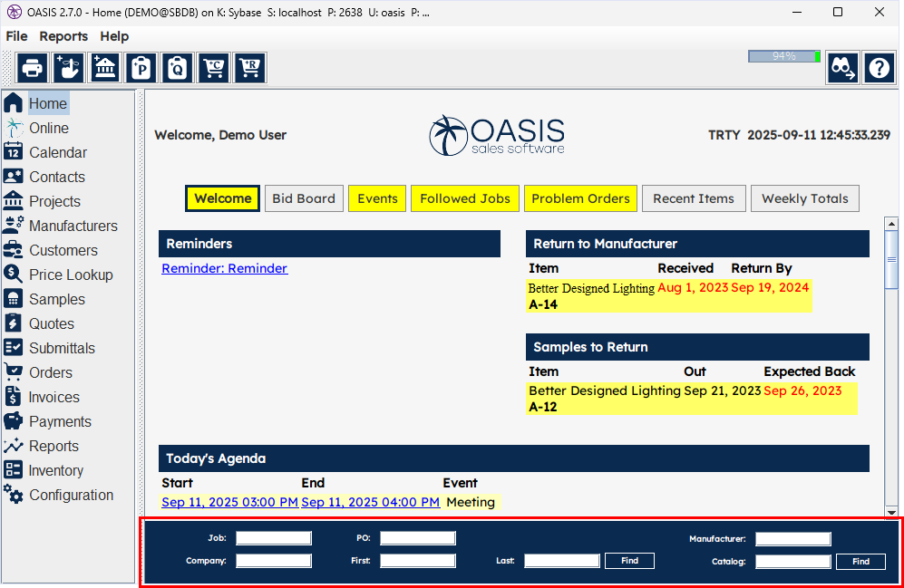Open Help via the question mark icon
Screen dimensions: 904x588
tap(879, 67)
